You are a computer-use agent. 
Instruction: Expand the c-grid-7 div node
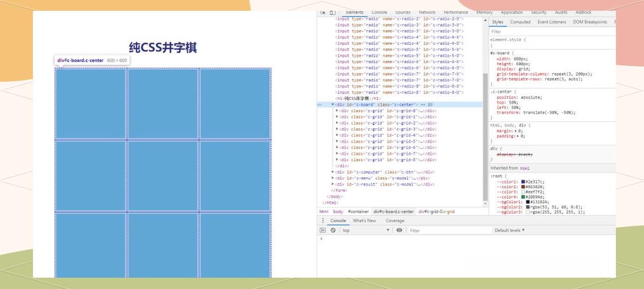[337, 153]
